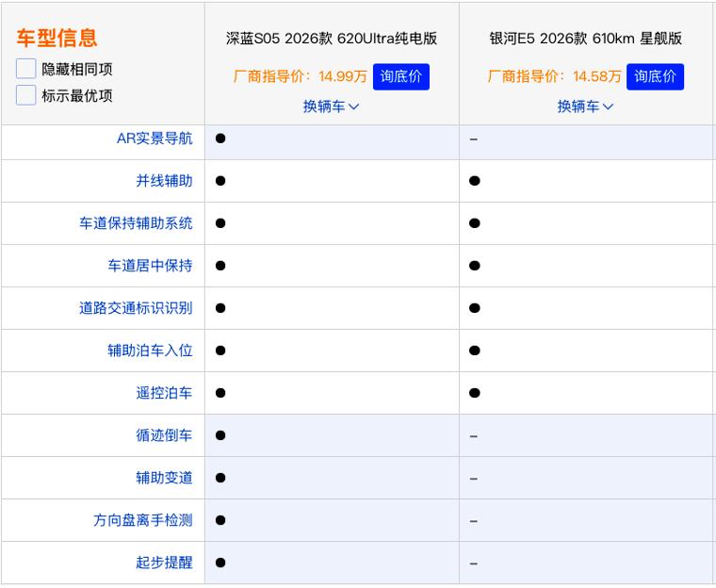This screenshot has height=588, width=716.
Task: Click the 厂商指导价: 14.99万 price text
Action: click(300, 76)
